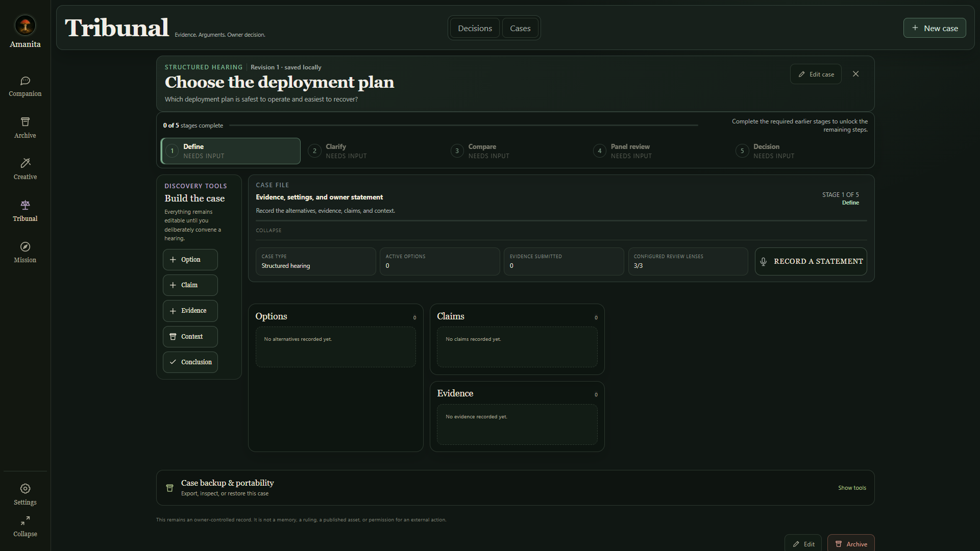Click the Edit case button
Viewport: 980px width, 551px height.
[x=816, y=74]
